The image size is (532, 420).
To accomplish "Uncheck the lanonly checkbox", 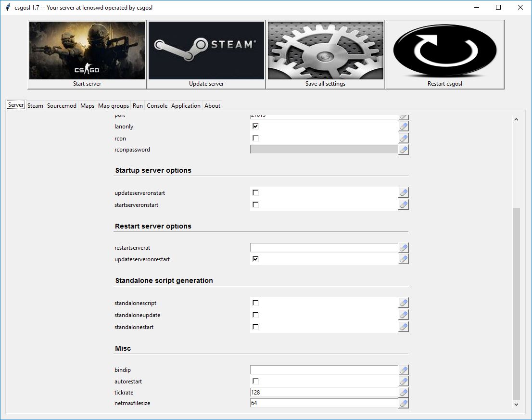I will (255, 126).
